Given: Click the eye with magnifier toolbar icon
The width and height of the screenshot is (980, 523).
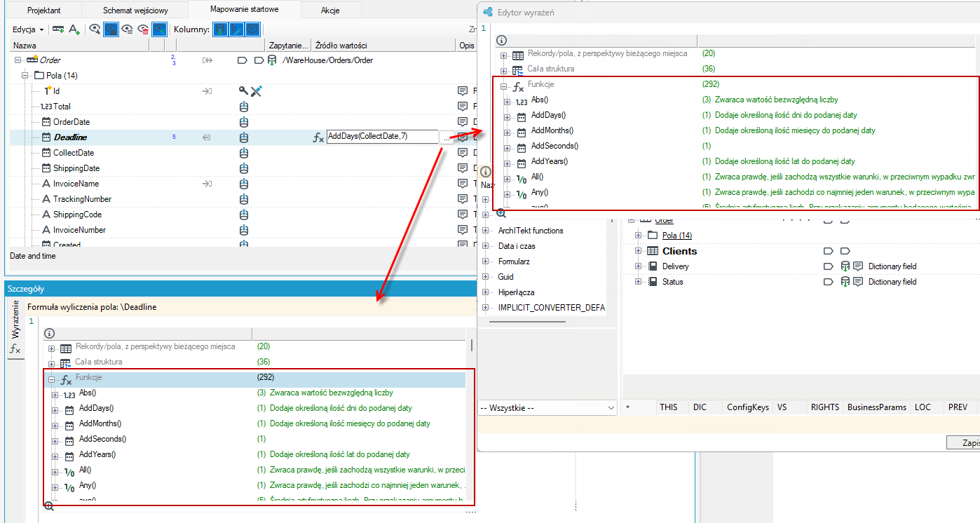Looking at the screenshot, I should [95, 29].
